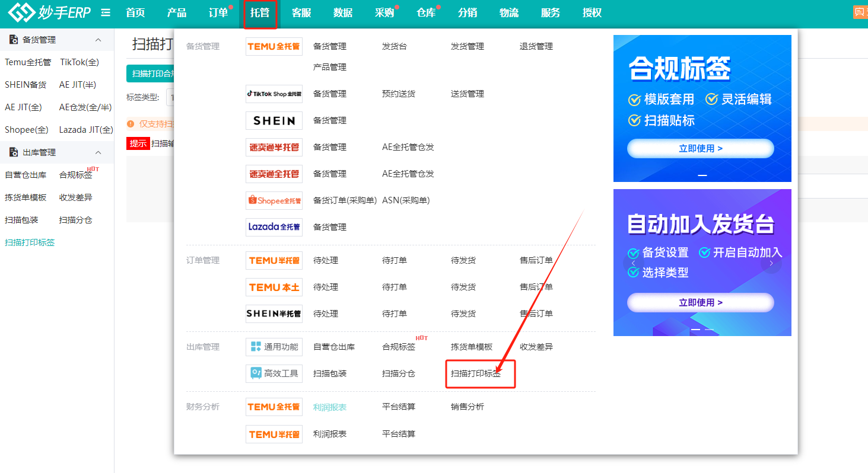This screenshot has width=868, height=473.
Task: Open the teal 利润报表 link
Action: (x=331, y=406)
